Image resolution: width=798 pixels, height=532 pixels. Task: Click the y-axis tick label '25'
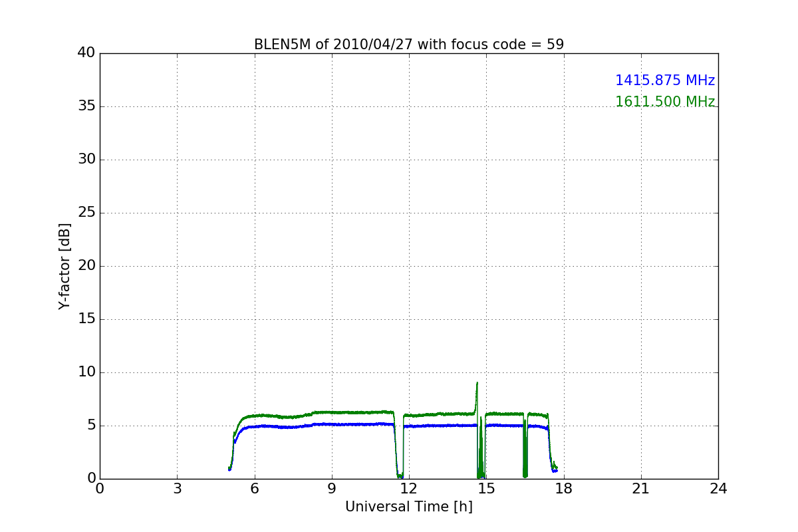click(86, 213)
